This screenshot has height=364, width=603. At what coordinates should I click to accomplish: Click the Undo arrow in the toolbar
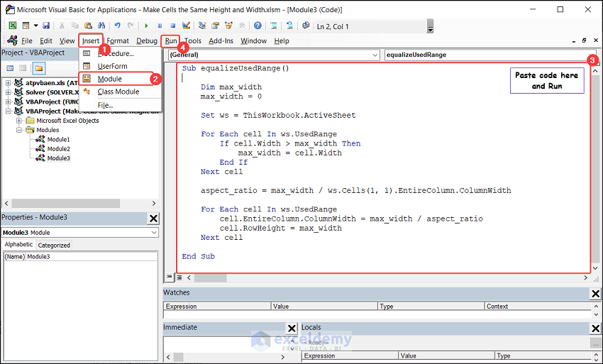pyautogui.click(x=117, y=26)
